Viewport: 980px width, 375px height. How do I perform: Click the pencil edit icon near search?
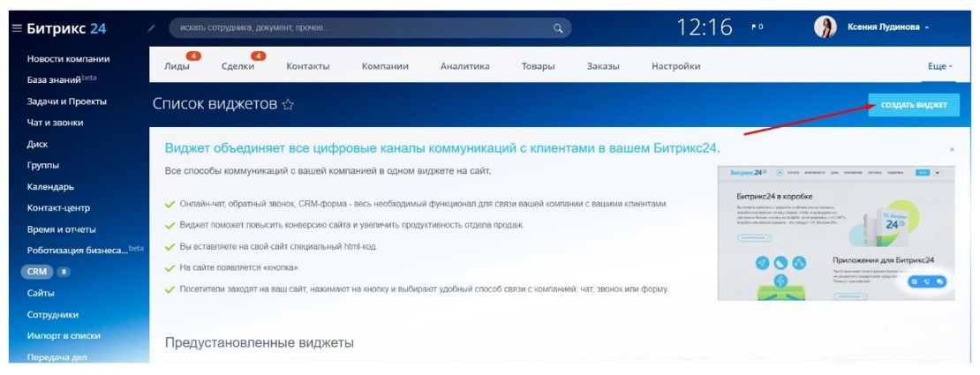point(151,28)
